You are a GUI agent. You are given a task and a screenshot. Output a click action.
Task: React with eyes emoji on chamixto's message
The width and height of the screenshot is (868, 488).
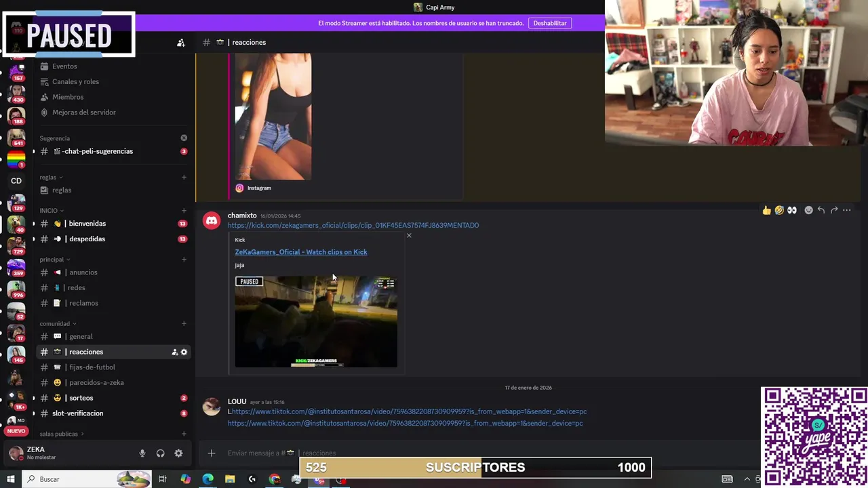(x=792, y=210)
